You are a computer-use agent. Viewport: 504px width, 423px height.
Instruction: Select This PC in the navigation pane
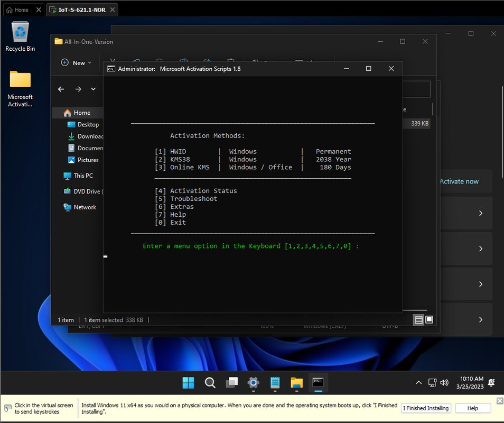tap(79, 176)
